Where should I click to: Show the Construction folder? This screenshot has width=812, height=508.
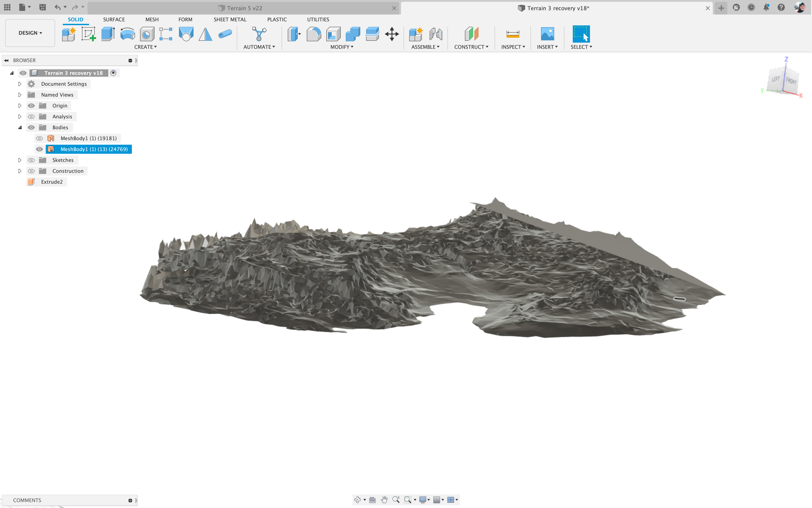coord(31,171)
